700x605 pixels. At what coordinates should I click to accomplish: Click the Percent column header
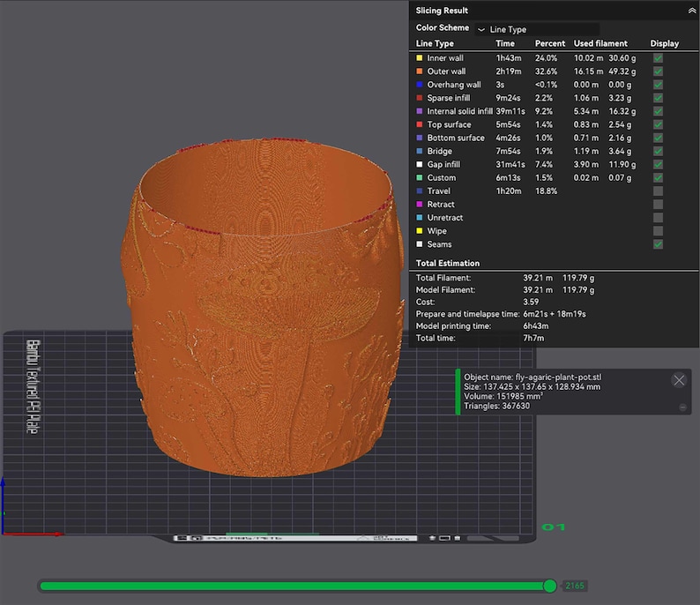550,43
